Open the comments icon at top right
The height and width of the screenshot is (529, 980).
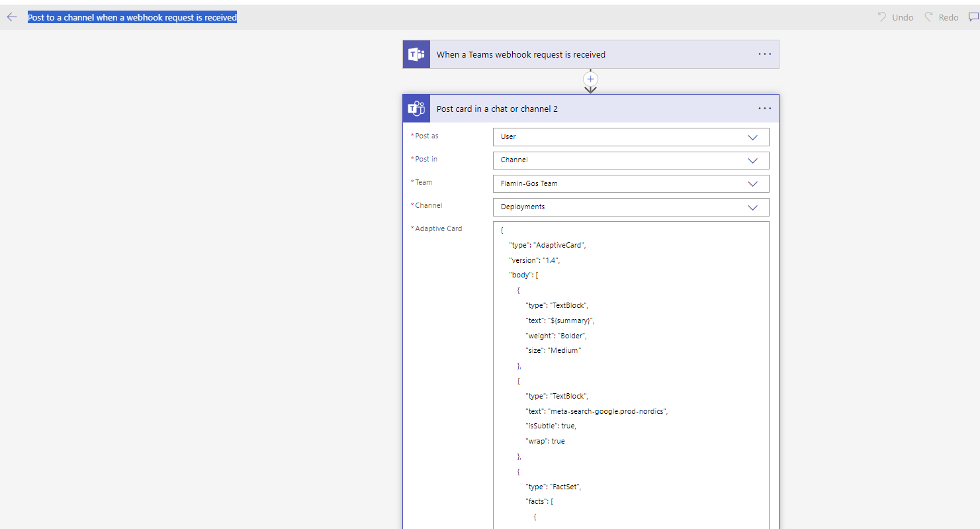[x=973, y=17]
